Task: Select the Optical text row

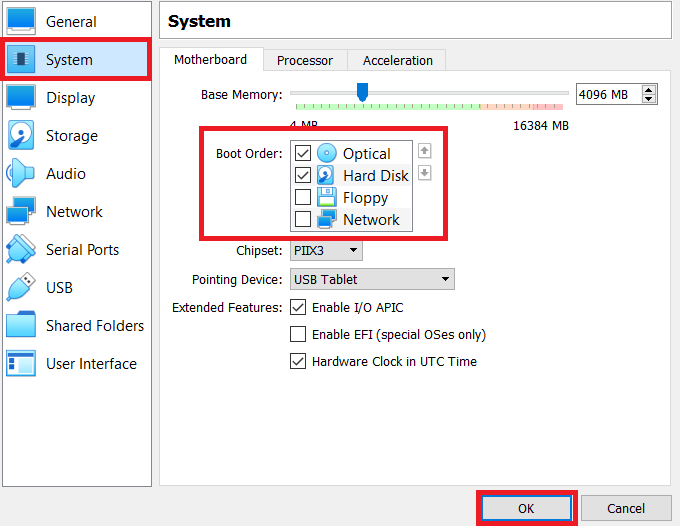Action: point(366,154)
